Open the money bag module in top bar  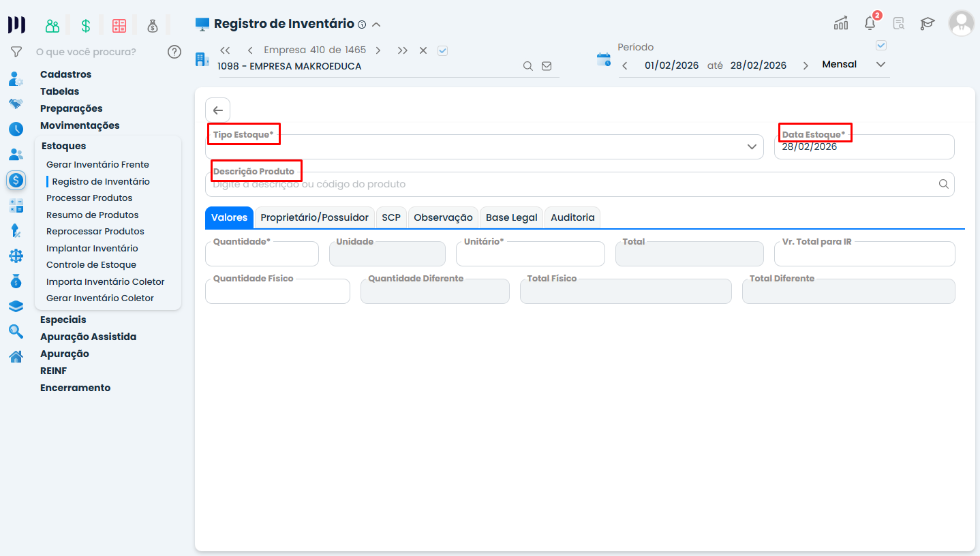(153, 26)
